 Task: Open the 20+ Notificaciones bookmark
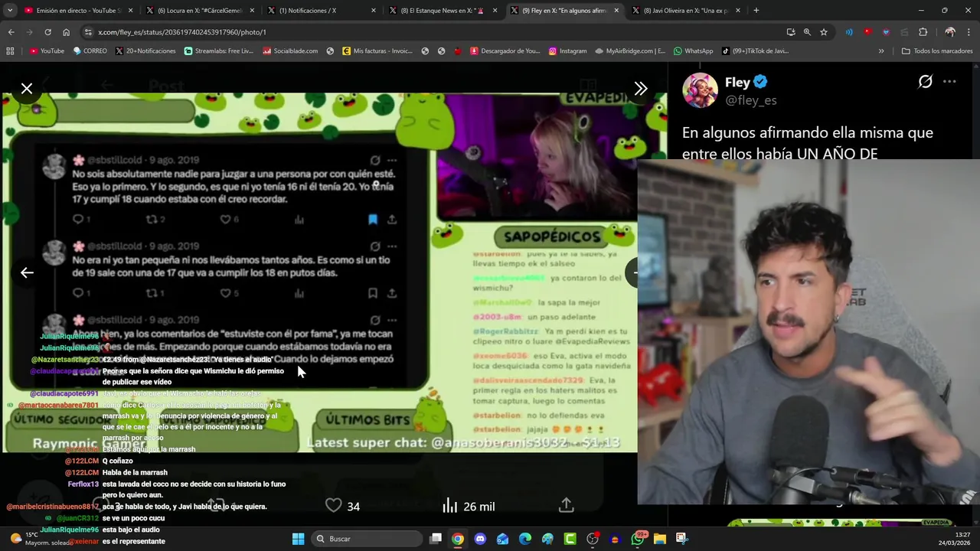pyautogui.click(x=145, y=51)
